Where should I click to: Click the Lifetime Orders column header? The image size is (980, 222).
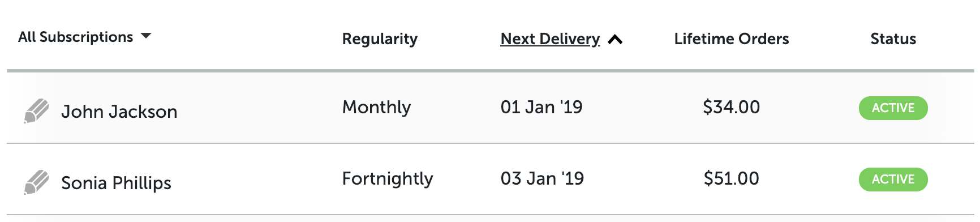point(732,39)
